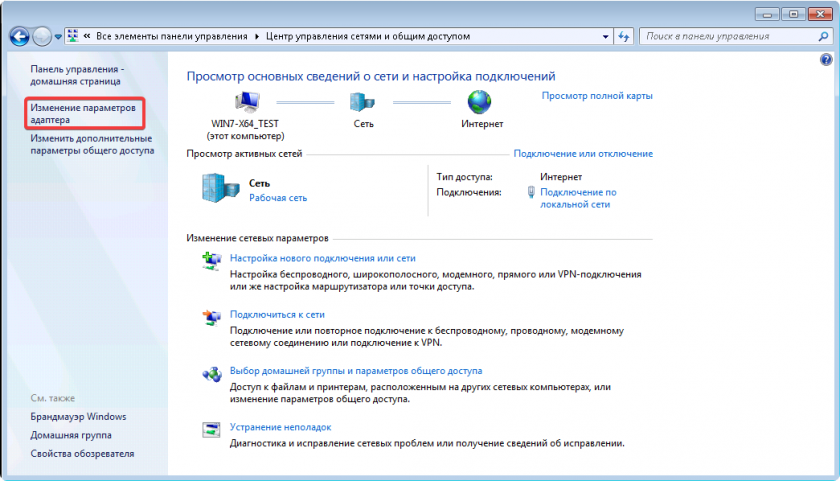Expand breadcrumb arrow after Все элементы панели управления
The image size is (840, 481).
pos(257,36)
